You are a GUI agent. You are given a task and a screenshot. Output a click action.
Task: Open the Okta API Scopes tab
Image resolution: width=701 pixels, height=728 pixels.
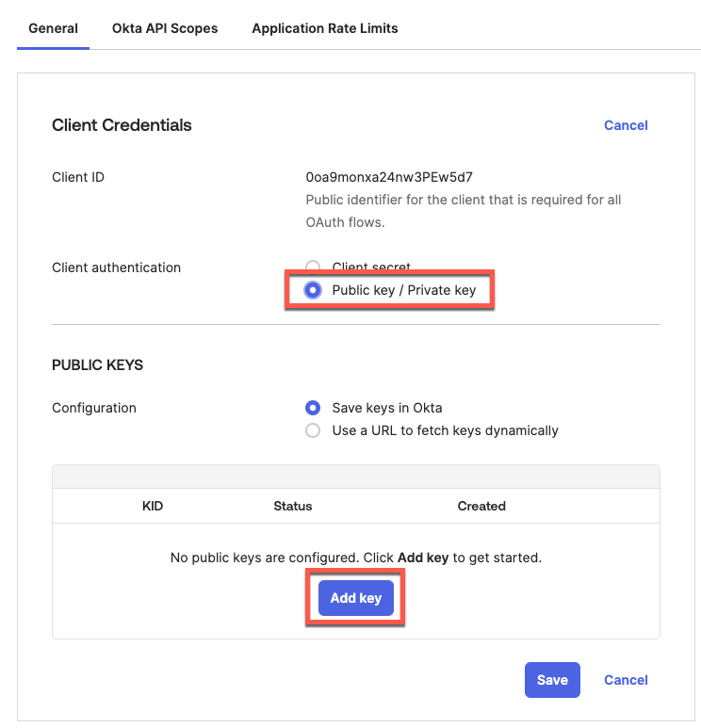(164, 28)
